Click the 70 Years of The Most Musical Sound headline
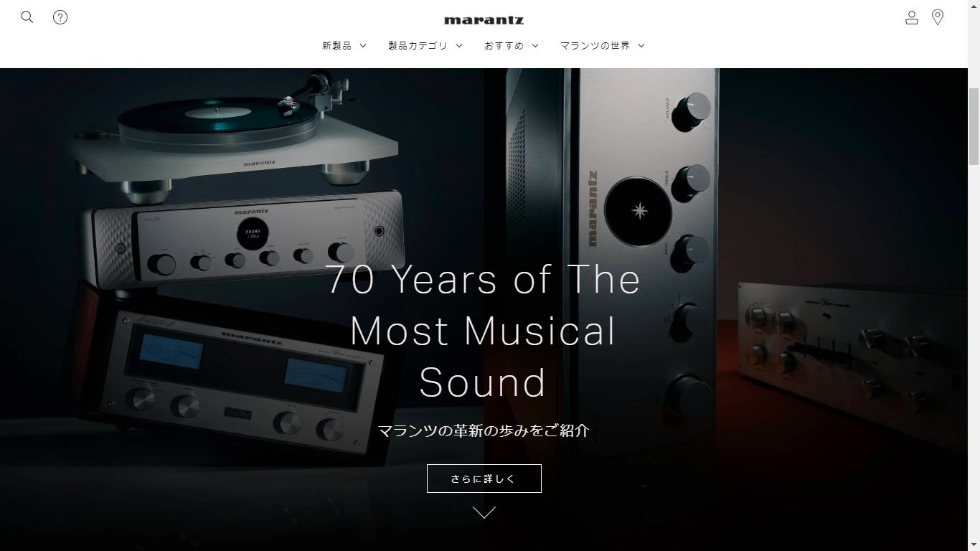 [484, 331]
